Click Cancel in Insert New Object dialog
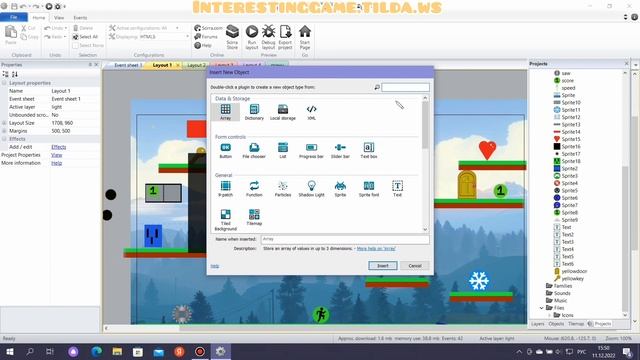 pos(415,266)
